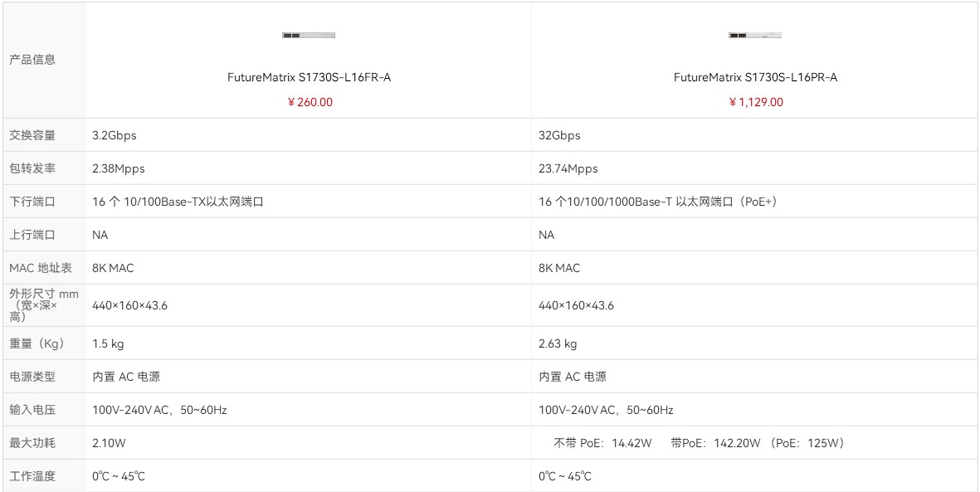This screenshot has width=980, height=492.
Task: Select the 包转发率 row label
Action: (x=32, y=168)
